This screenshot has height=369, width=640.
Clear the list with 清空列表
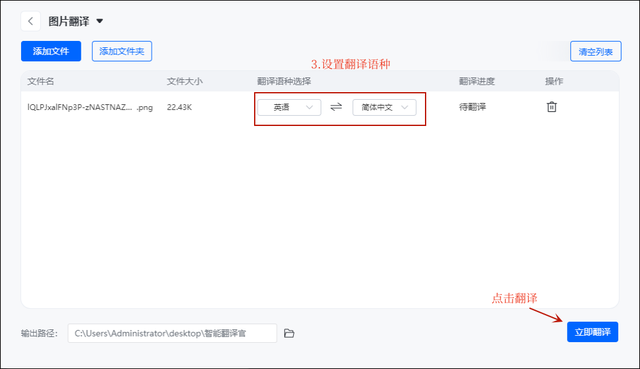click(x=596, y=51)
